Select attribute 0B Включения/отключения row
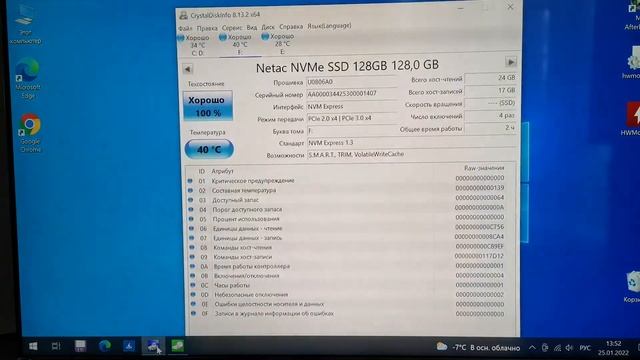640x360 pixels. tap(347, 276)
